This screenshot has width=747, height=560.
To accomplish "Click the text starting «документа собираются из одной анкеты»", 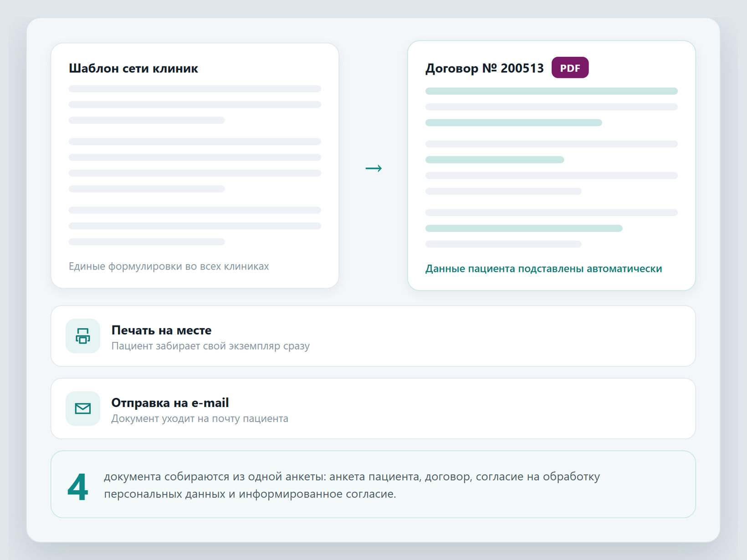I will (x=352, y=485).
